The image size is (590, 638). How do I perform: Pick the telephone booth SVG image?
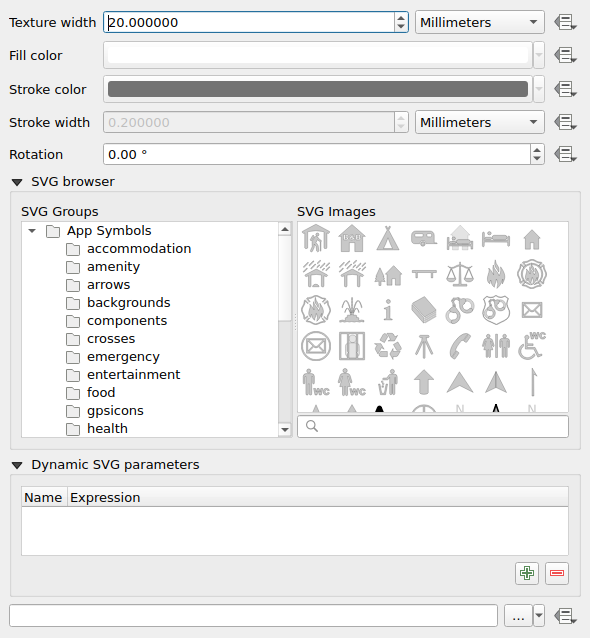(x=352, y=346)
